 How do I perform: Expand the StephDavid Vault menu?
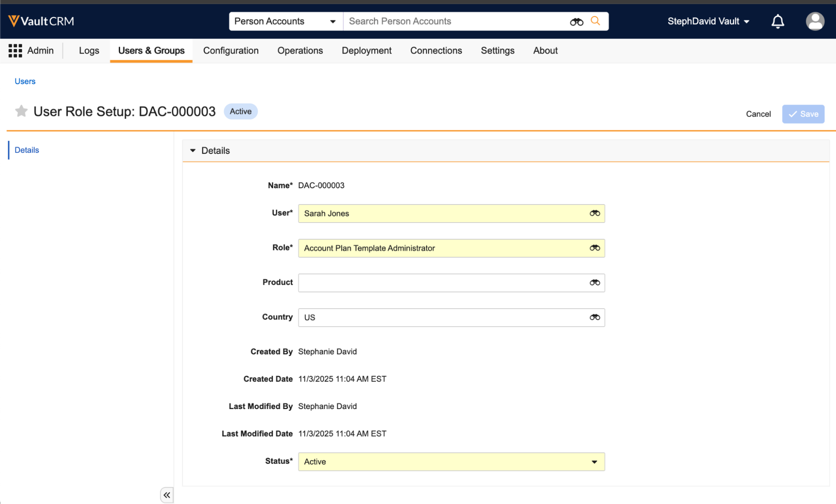[x=708, y=21]
